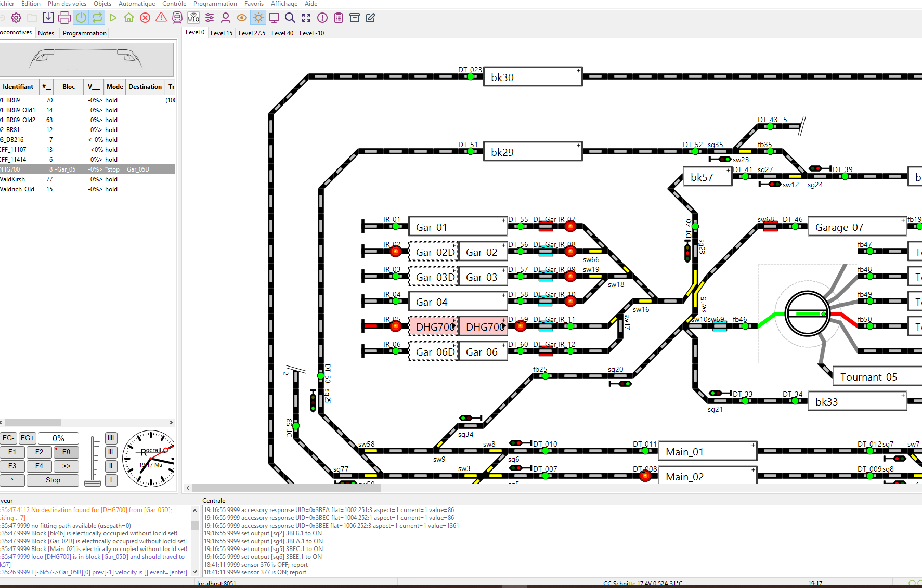The height and width of the screenshot is (588, 922).
Task: Toggle the sun lighting icon
Action: coord(258,18)
